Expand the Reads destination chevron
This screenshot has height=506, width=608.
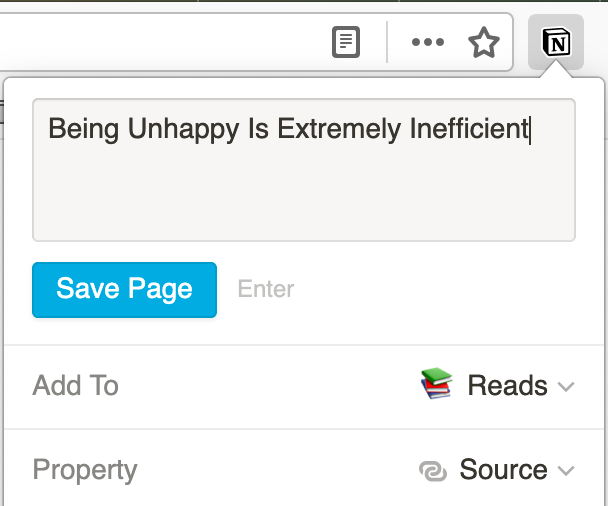566,386
